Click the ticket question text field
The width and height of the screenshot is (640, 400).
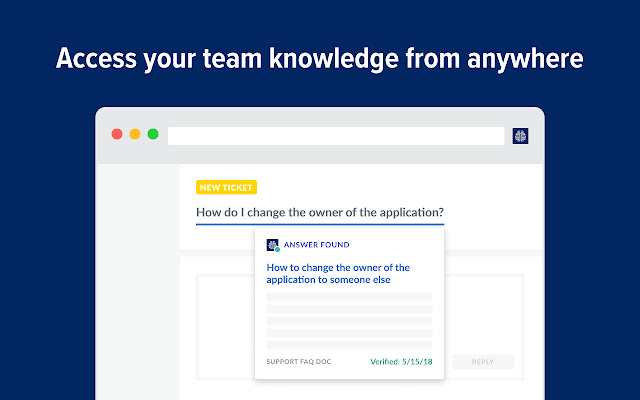(x=320, y=212)
